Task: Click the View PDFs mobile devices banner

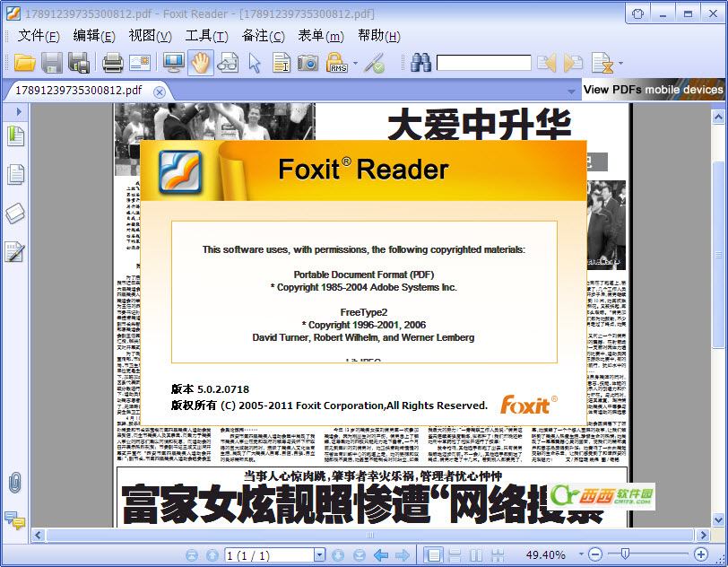Action: click(654, 90)
